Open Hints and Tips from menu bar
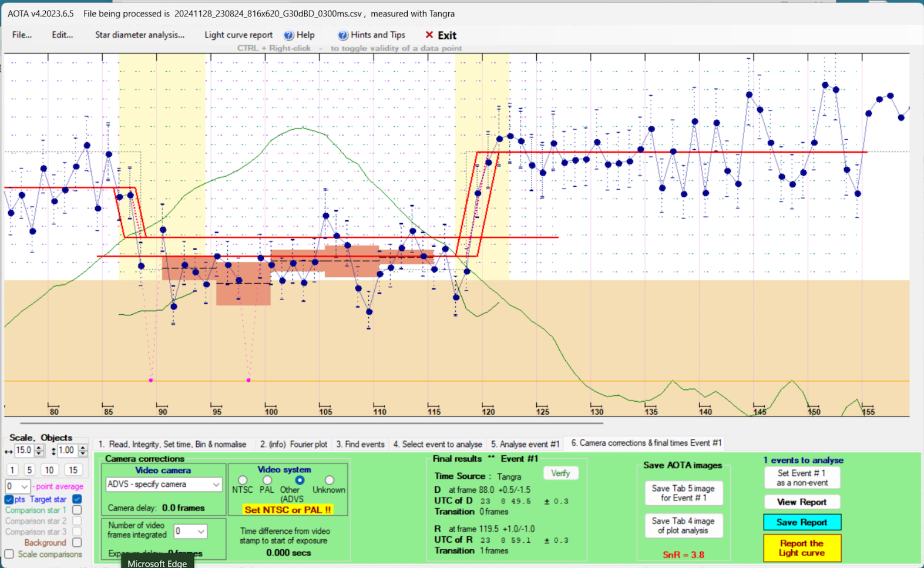Image resolution: width=924 pixels, height=568 pixels. [372, 35]
